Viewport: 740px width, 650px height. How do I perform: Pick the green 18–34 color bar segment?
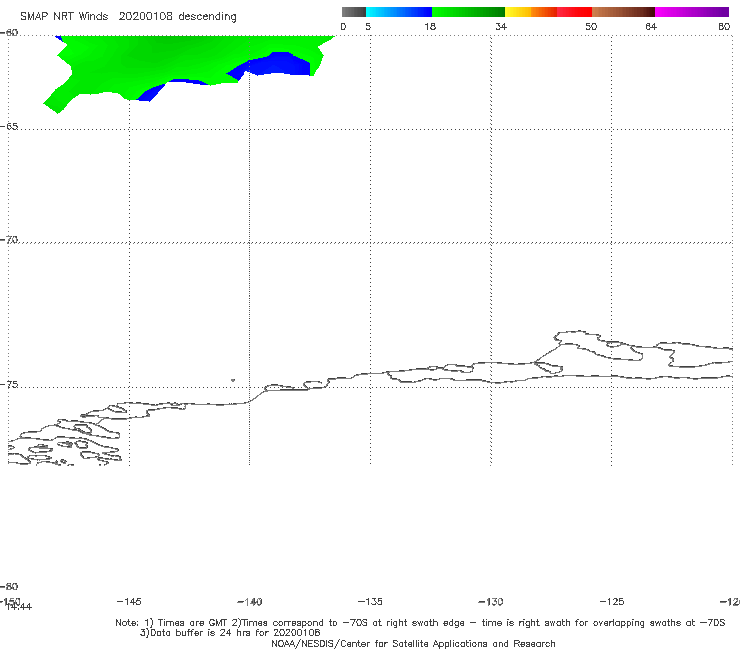point(468,12)
